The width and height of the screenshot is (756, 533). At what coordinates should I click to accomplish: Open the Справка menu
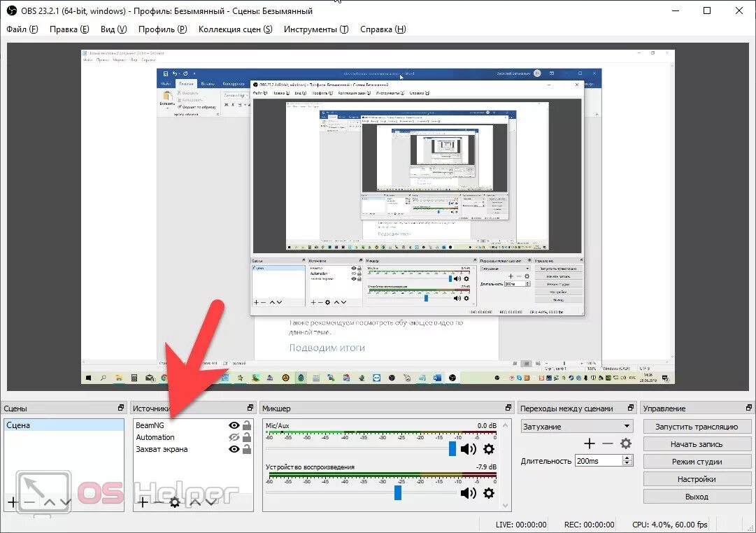tap(383, 29)
